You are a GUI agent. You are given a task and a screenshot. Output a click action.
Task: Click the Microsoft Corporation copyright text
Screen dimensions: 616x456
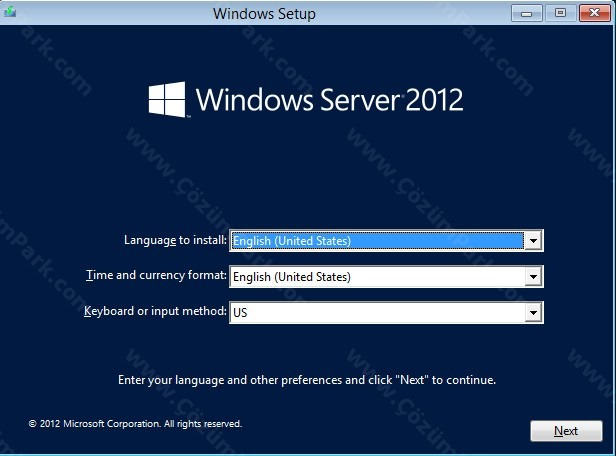(x=135, y=424)
